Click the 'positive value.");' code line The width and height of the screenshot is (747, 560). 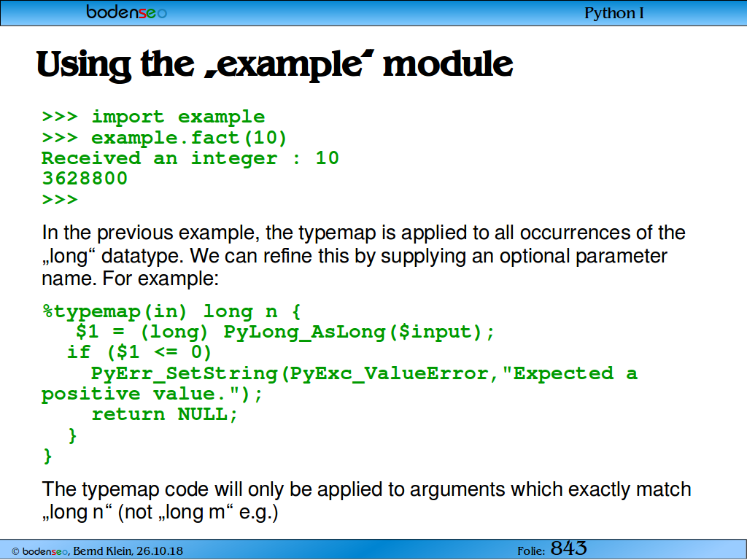(x=152, y=394)
